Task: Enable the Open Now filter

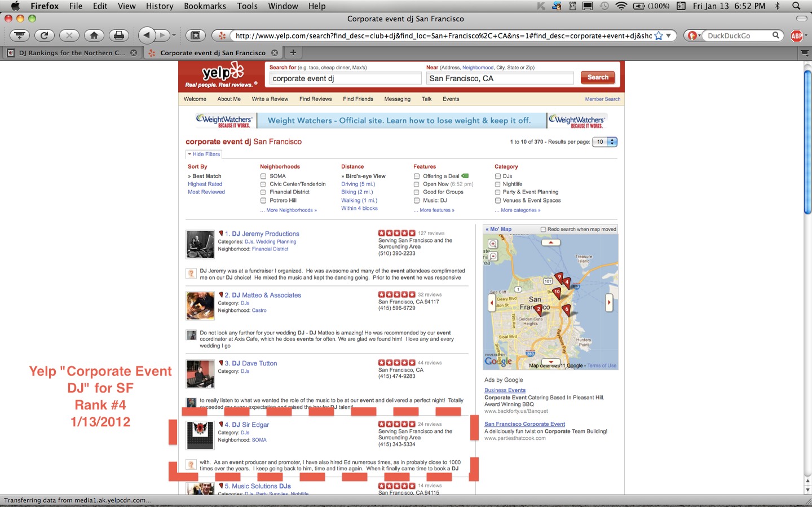Action: (x=417, y=184)
